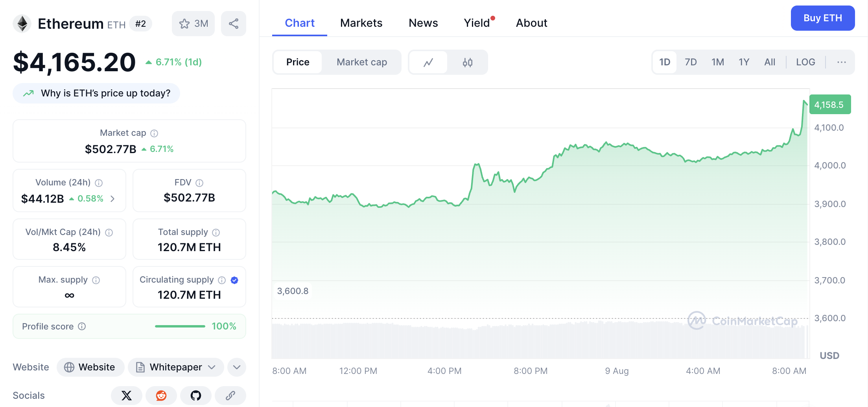Click the Max. supply info icon

click(96, 280)
